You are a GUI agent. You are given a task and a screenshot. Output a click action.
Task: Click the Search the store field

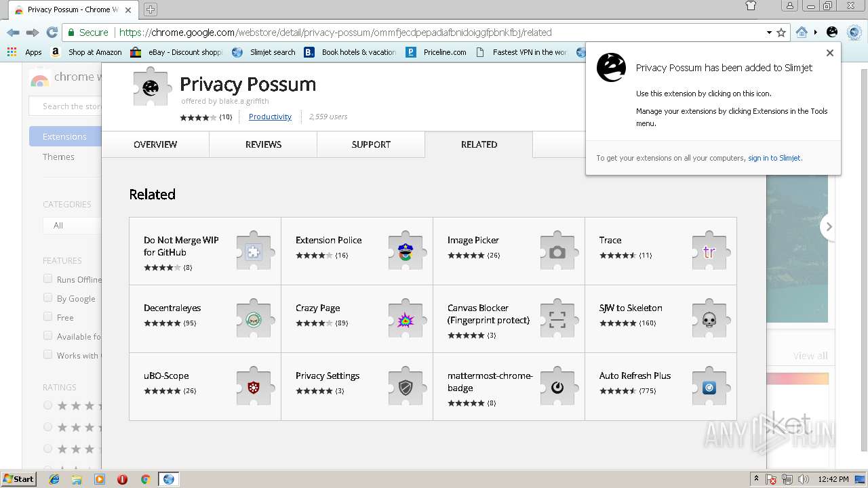pyautogui.click(x=66, y=106)
